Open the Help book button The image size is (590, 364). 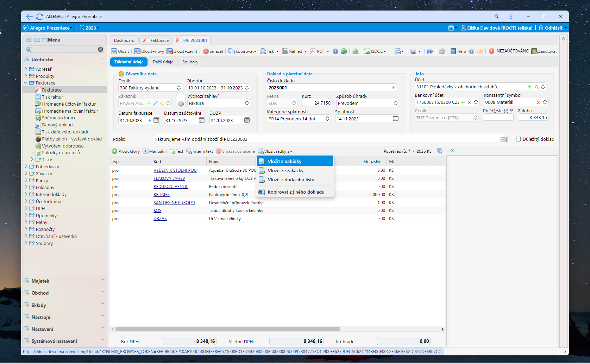click(x=458, y=51)
